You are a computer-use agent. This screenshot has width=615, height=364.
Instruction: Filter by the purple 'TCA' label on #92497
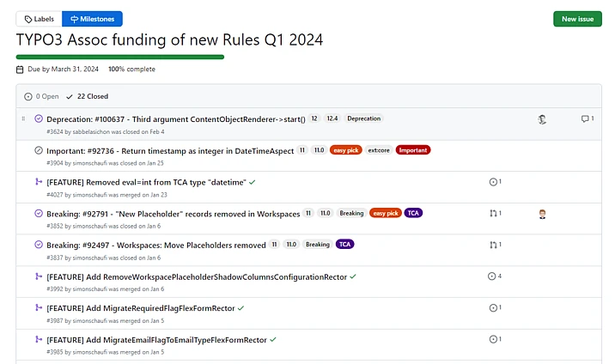tap(344, 245)
